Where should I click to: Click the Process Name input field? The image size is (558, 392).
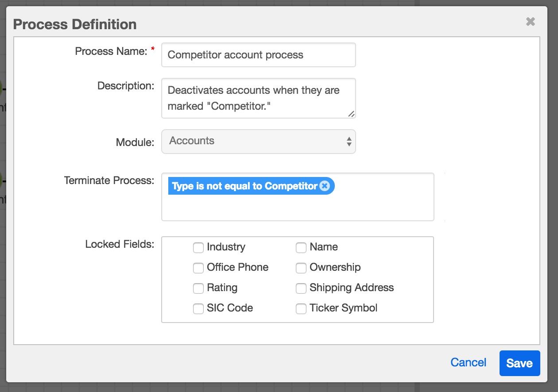[258, 55]
